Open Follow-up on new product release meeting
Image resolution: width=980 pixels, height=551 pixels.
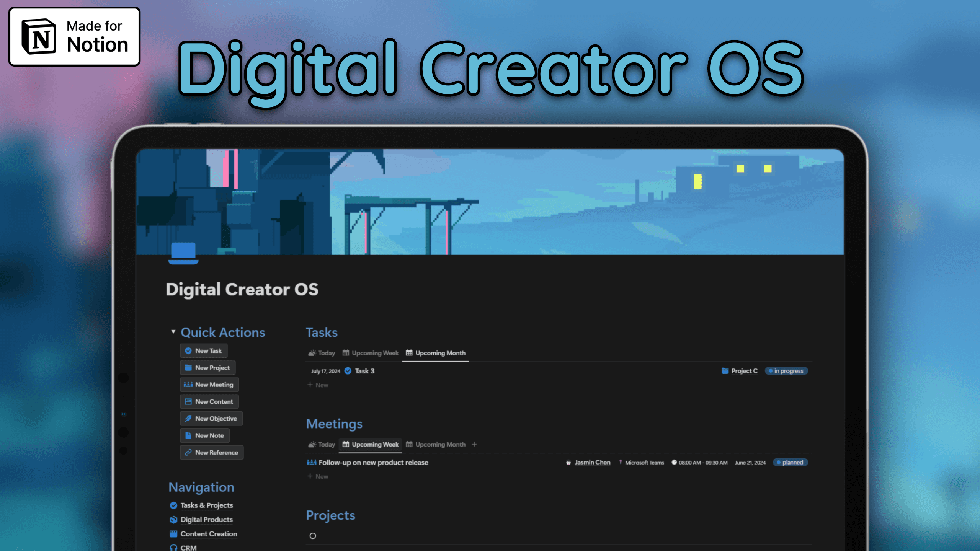373,462
